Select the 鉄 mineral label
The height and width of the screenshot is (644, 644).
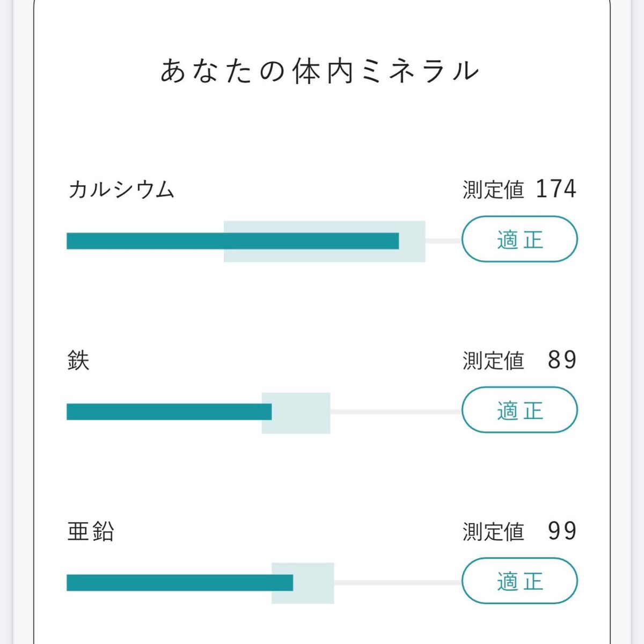coord(78,360)
